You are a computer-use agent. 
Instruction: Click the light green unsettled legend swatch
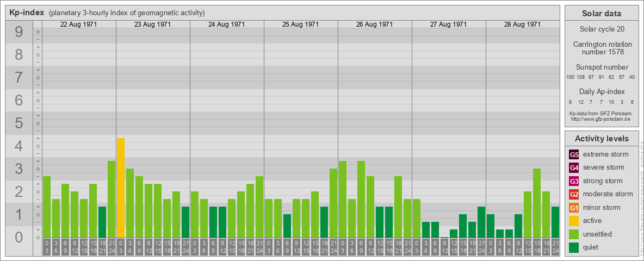574,234
